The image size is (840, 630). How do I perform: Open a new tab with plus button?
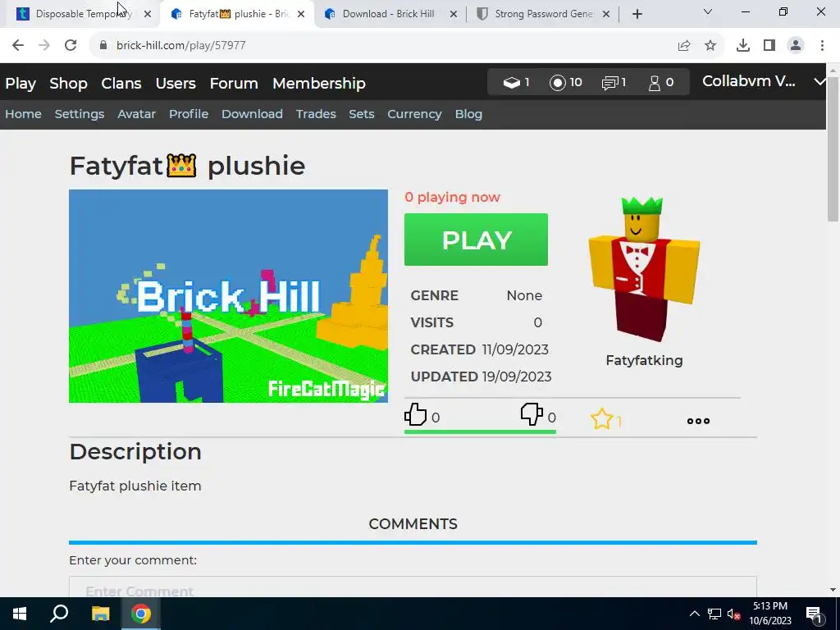(637, 14)
